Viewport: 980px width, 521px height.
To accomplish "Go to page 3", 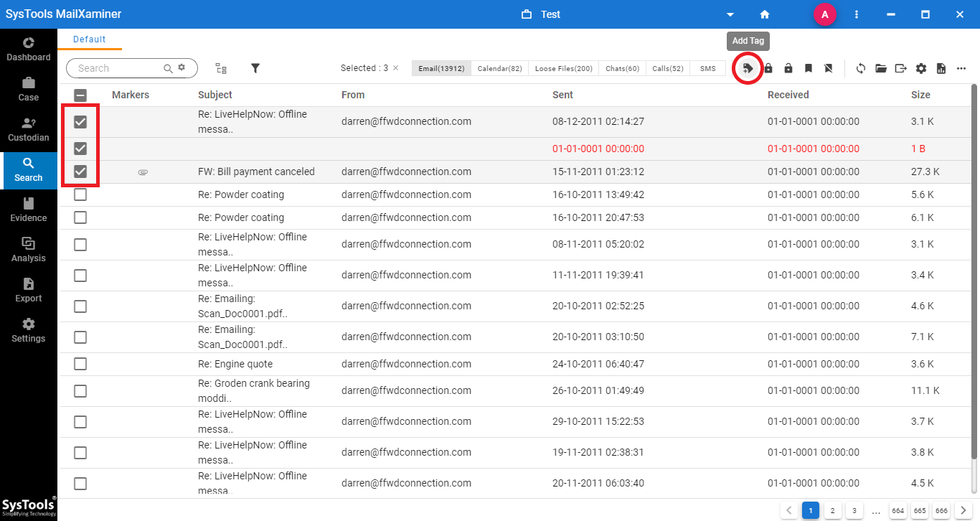I will click(854, 511).
